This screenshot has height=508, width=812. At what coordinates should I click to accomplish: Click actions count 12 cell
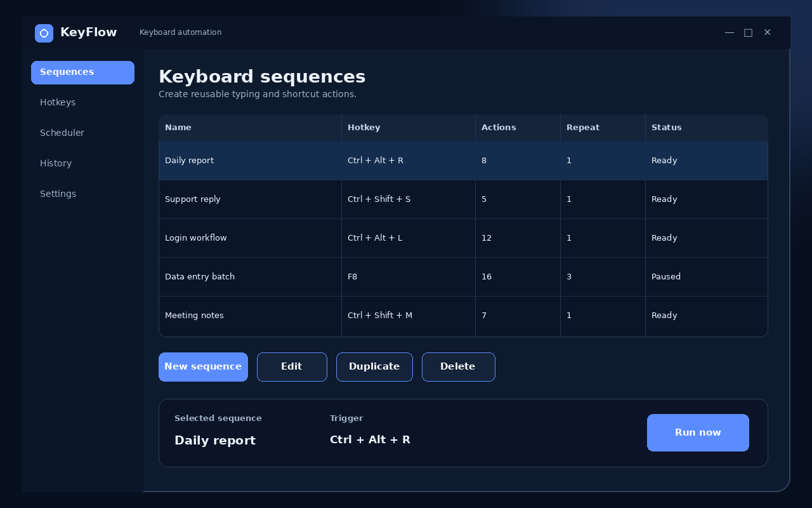[518, 238]
